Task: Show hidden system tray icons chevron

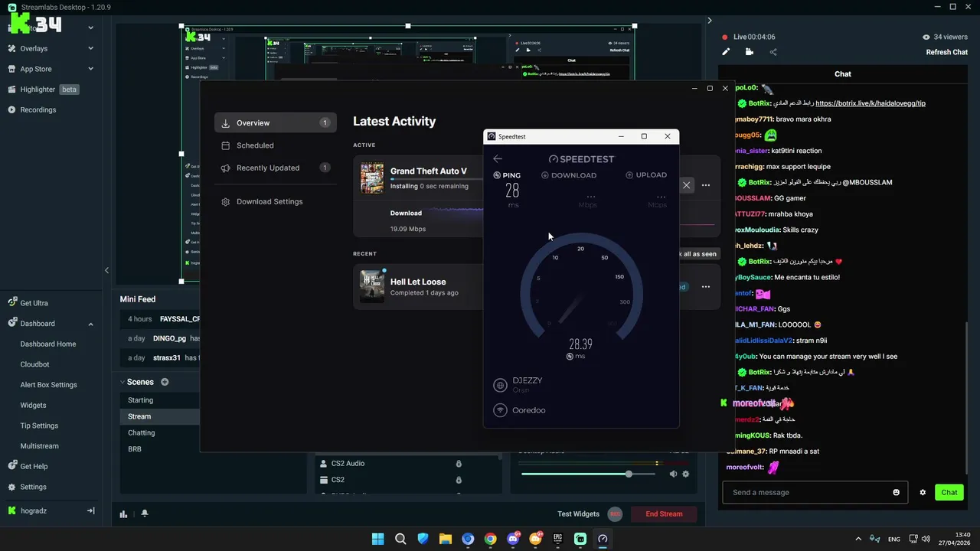Action: tap(858, 539)
